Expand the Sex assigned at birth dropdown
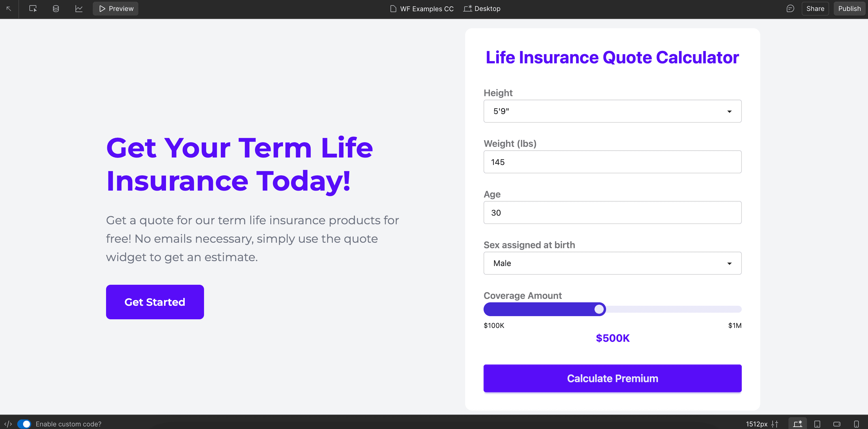 click(x=612, y=263)
